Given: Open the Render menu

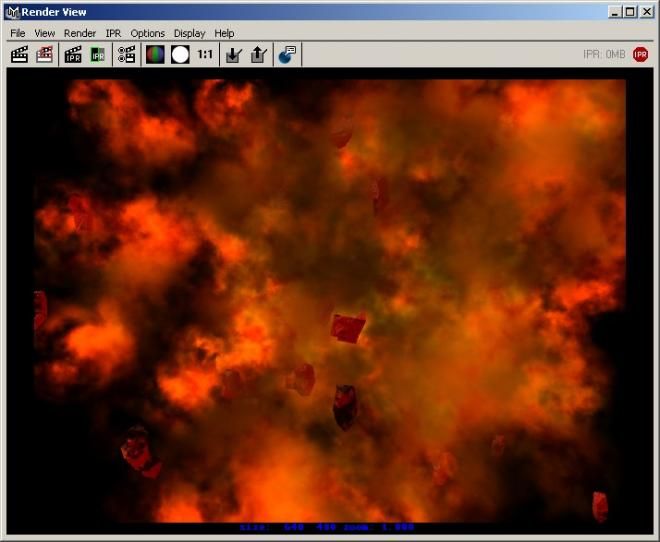Looking at the screenshot, I should click(79, 33).
